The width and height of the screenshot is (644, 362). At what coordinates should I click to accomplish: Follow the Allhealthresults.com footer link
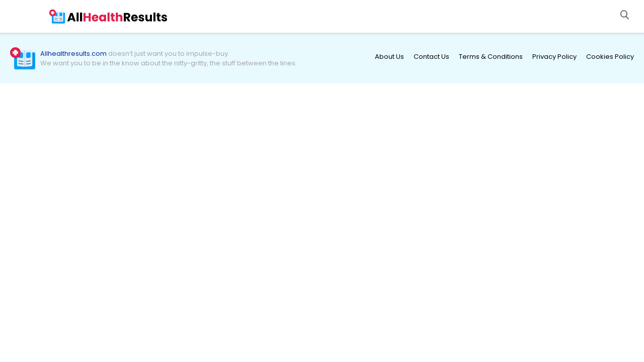click(73, 54)
